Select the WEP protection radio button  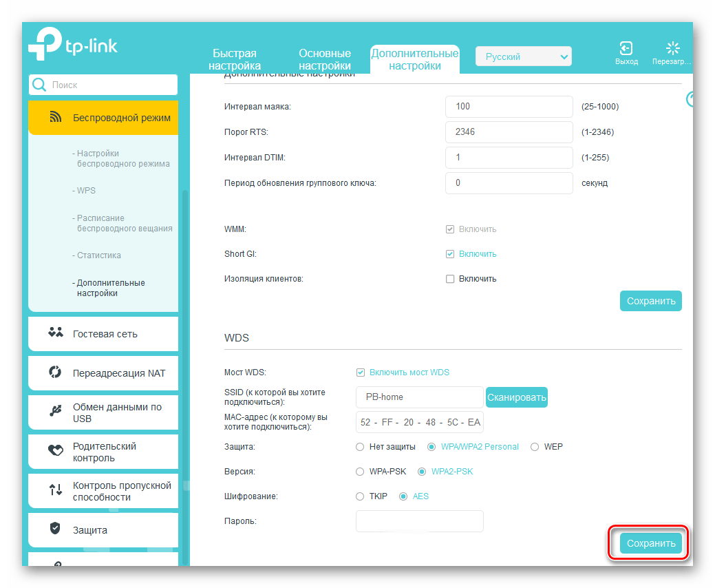(535, 447)
